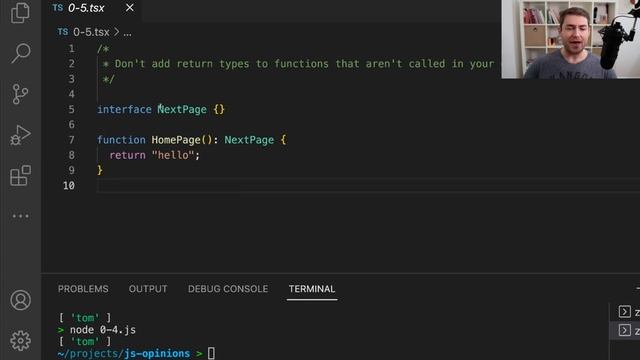Open the Accounts menu icon
The width and height of the screenshot is (640, 360).
(x=20, y=300)
